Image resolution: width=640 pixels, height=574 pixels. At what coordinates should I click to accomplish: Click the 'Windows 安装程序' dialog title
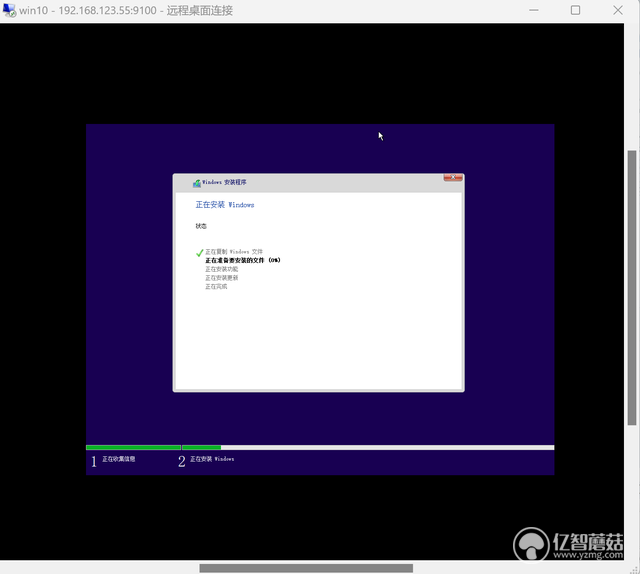click(x=224, y=182)
